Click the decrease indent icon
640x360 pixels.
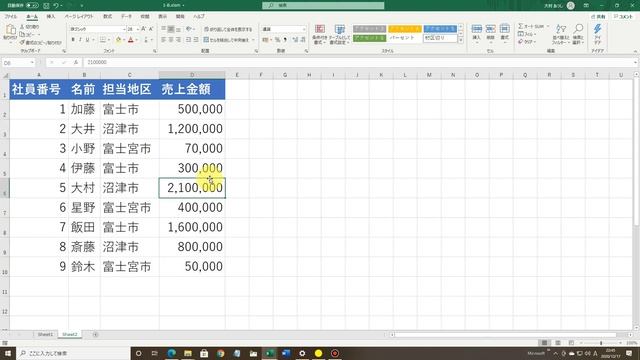coord(189,40)
